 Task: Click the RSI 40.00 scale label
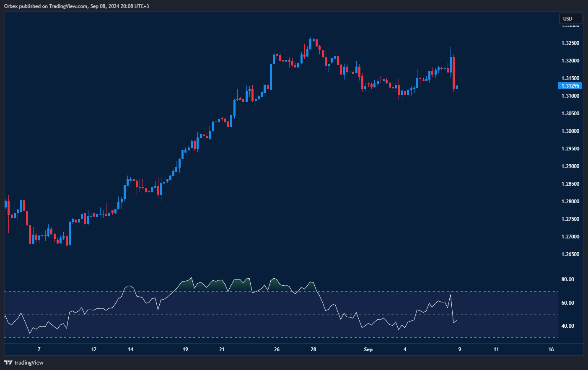coord(567,326)
